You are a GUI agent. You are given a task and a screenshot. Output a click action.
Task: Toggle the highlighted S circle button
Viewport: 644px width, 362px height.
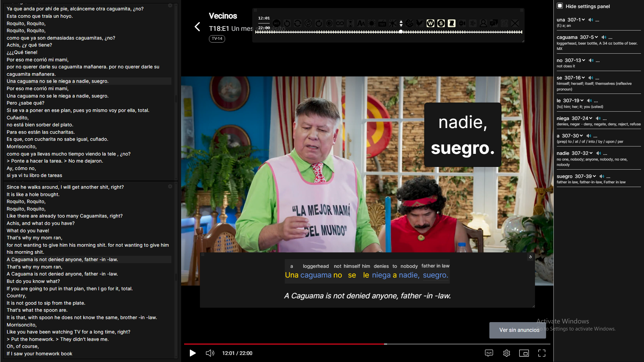[441, 23]
